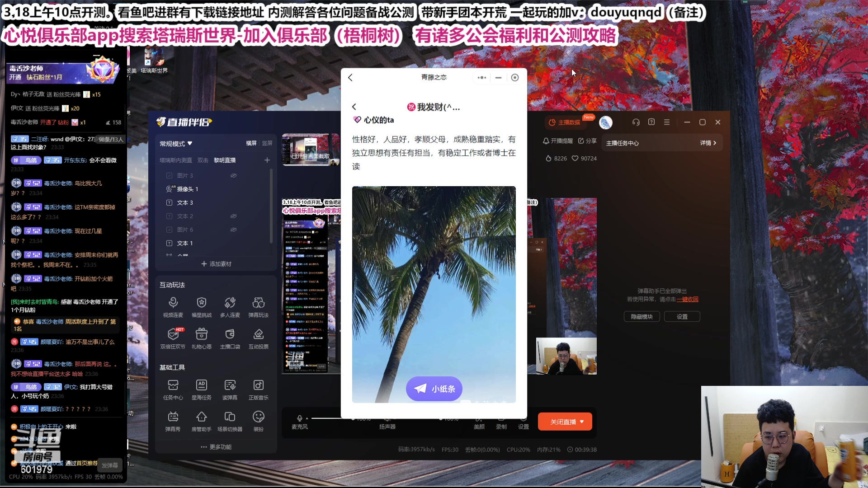Switch to 塔瑞斯内测直 scene tab
868x488 pixels.
point(176,160)
